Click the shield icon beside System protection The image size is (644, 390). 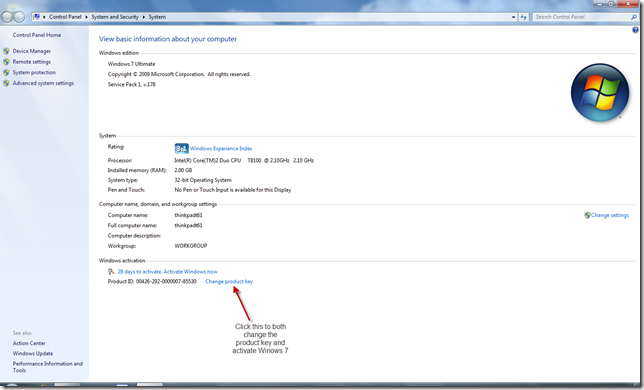coord(6,72)
